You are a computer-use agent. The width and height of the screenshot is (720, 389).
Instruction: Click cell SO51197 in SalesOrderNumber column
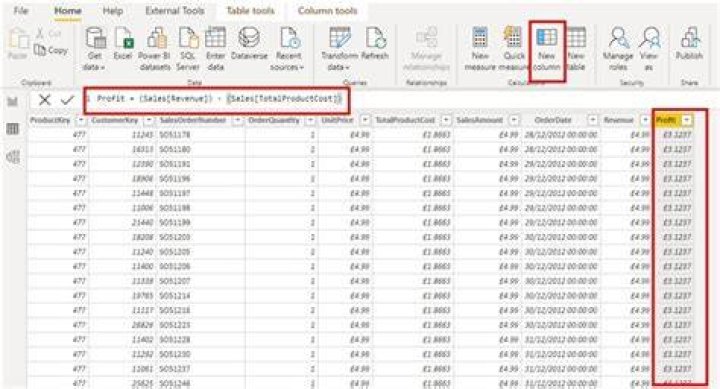(174, 193)
